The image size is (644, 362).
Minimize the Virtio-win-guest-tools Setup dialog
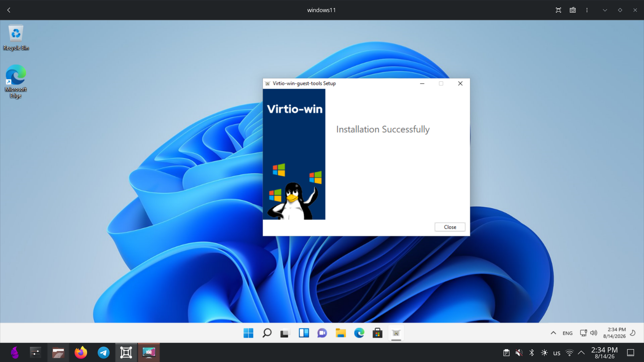pos(422,83)
